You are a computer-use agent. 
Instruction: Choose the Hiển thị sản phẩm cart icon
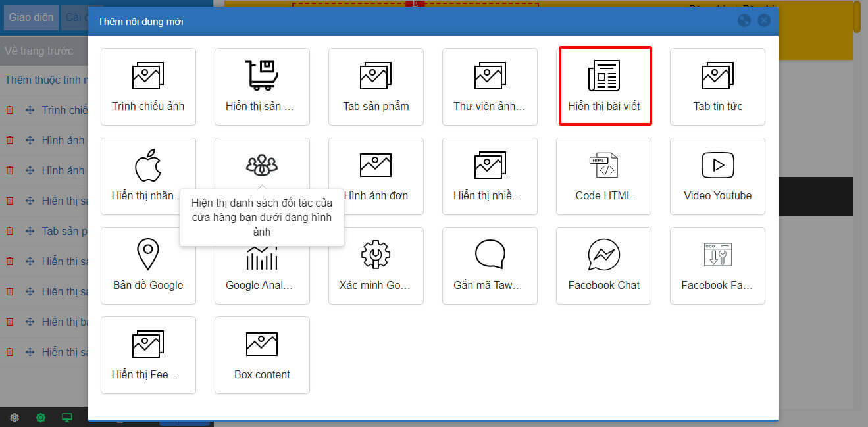tap(262, 76)
